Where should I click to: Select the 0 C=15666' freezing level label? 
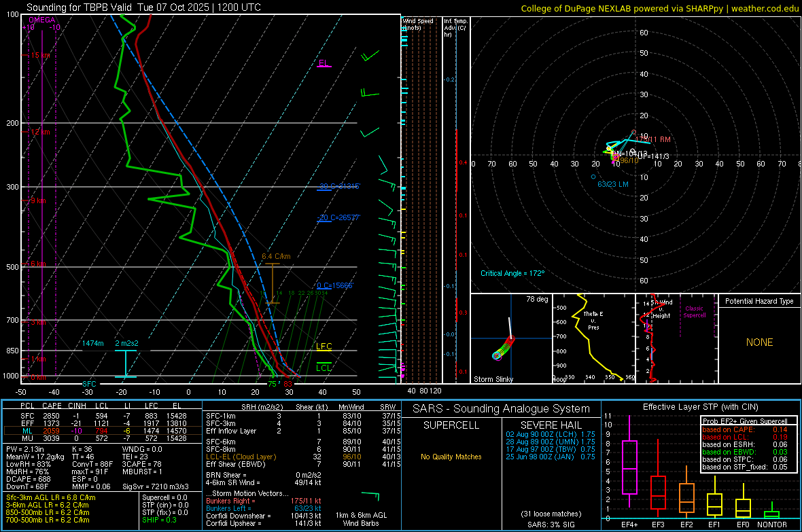(x=335, y=285)
